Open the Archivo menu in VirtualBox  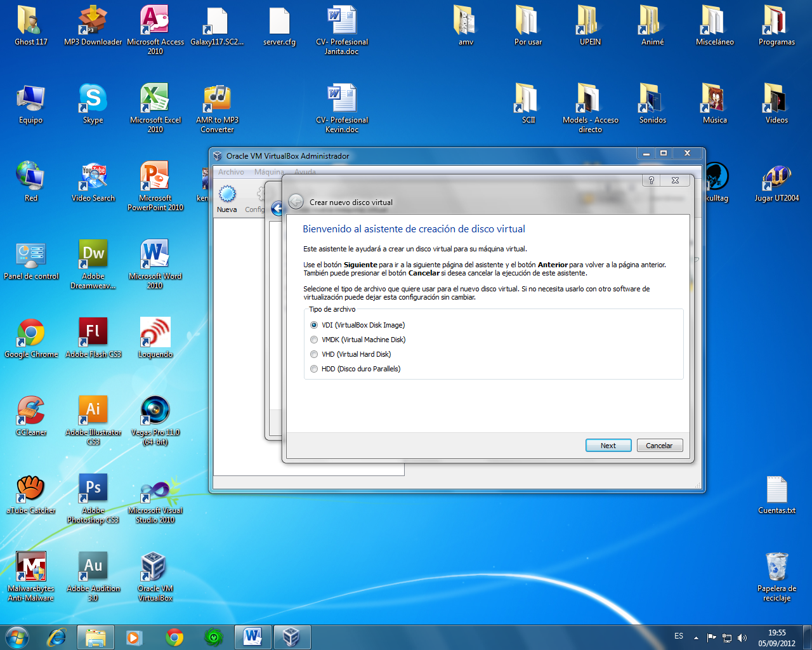pos(231,171)
